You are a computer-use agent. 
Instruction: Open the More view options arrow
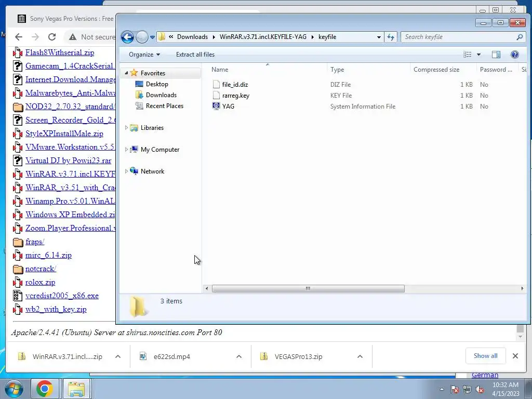[478, 55]
